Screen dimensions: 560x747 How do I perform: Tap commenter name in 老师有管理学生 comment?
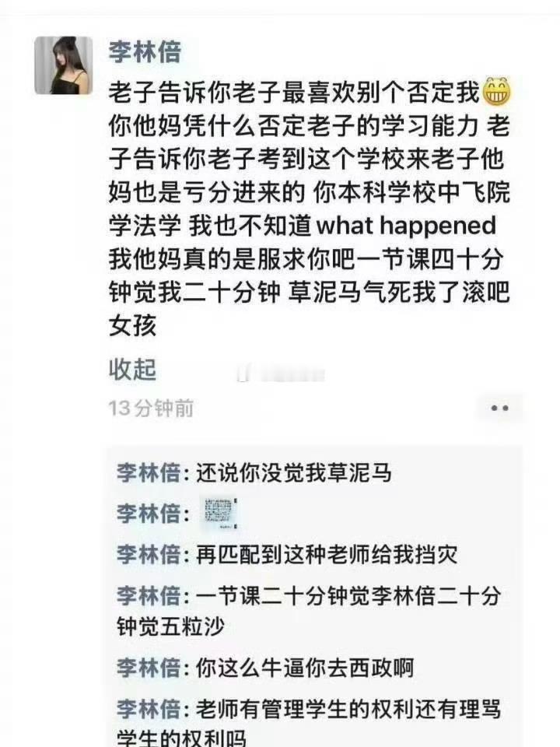pyautogui.click(x=149, y=709)
